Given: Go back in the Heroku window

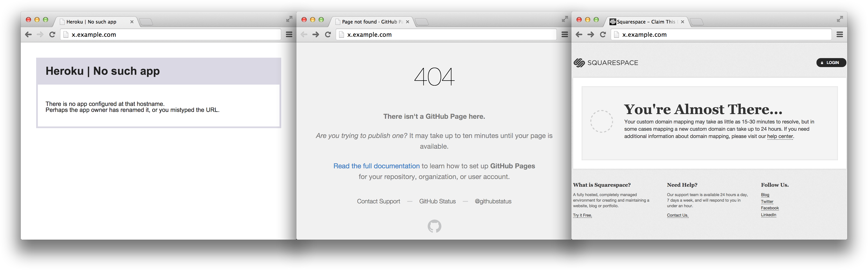Looking at the screenshot, I should 28,34.
